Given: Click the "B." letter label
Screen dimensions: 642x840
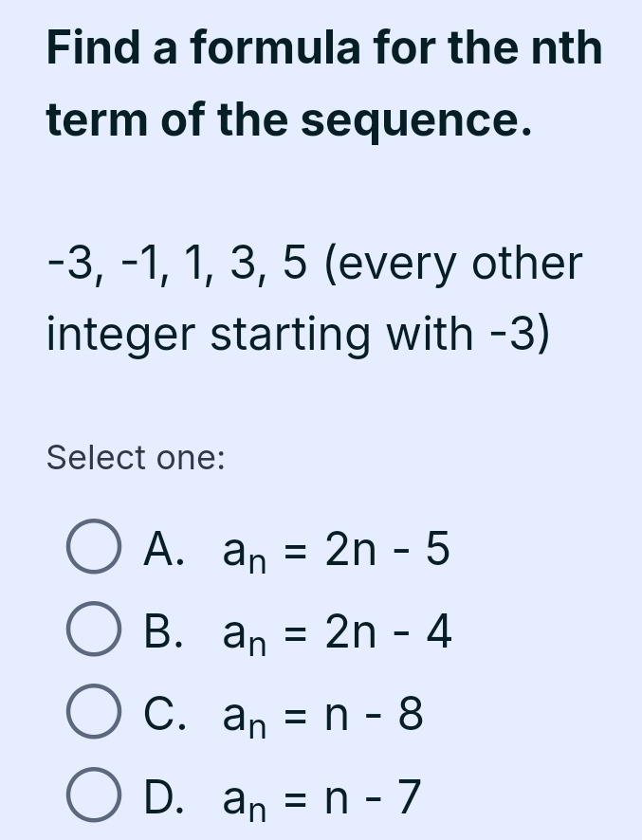Looking at the screenshot, I should (x=162, y=631).
